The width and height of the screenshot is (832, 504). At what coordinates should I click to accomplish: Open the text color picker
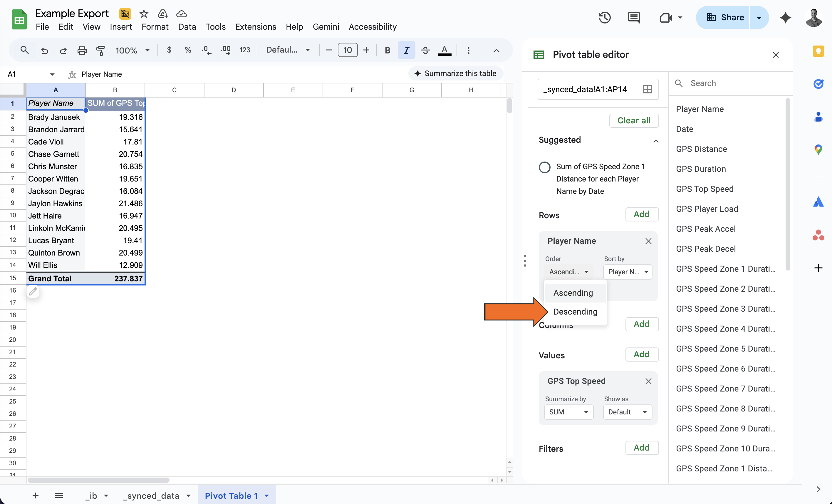click(x=444, y=50)
